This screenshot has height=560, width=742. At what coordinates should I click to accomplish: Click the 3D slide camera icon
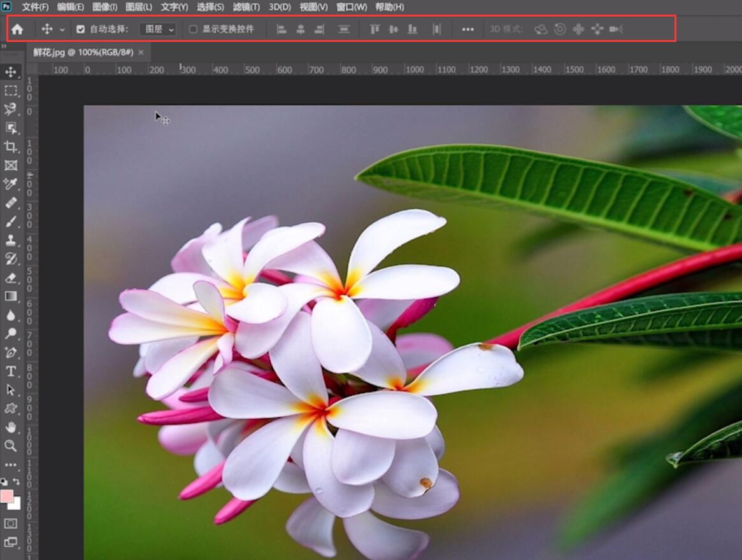click(597, 29)
